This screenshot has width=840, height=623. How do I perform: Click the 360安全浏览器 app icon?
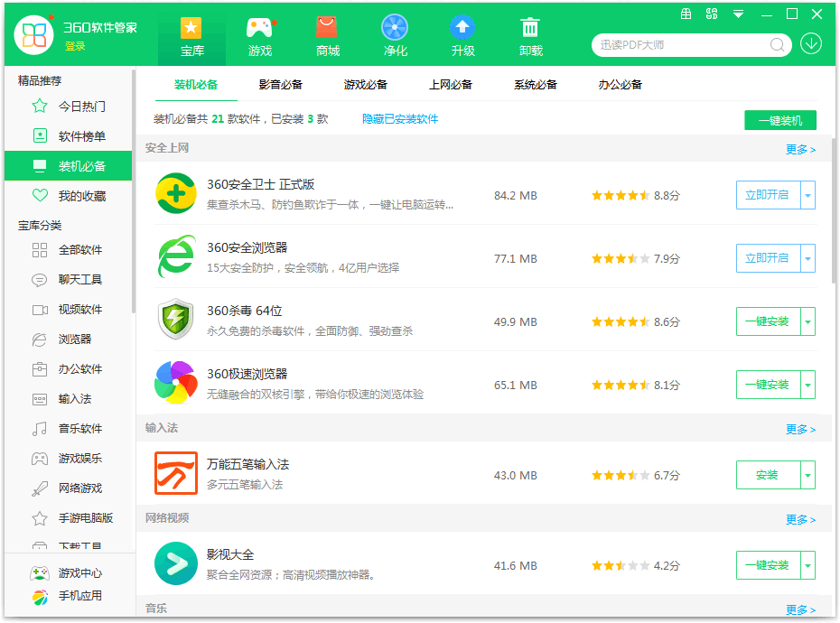(x=176, y=256)
